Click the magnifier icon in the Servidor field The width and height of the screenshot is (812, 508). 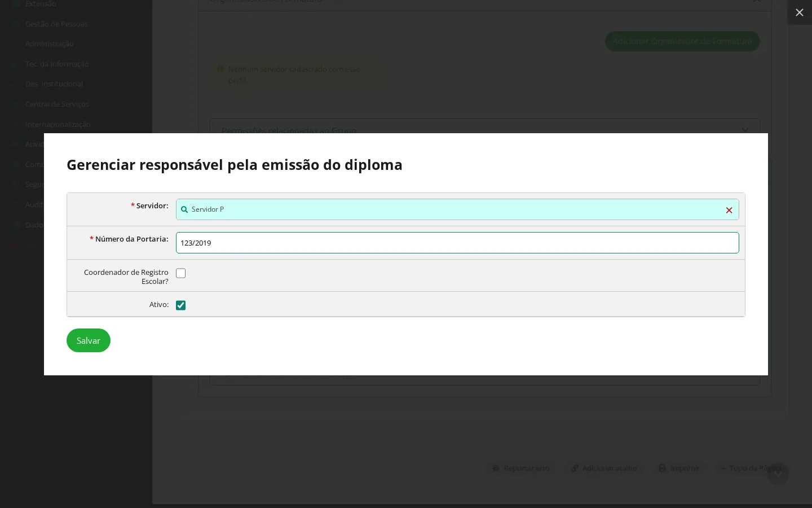point(184,209)
